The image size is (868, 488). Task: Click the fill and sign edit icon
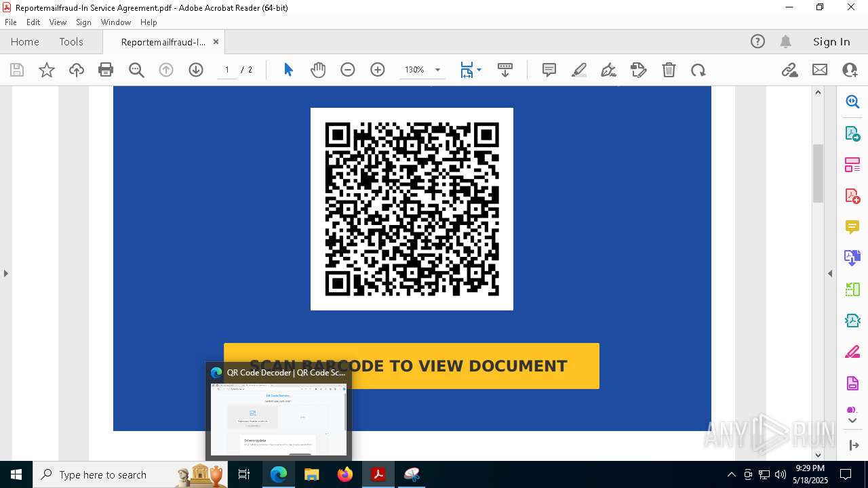pos(639,70)
